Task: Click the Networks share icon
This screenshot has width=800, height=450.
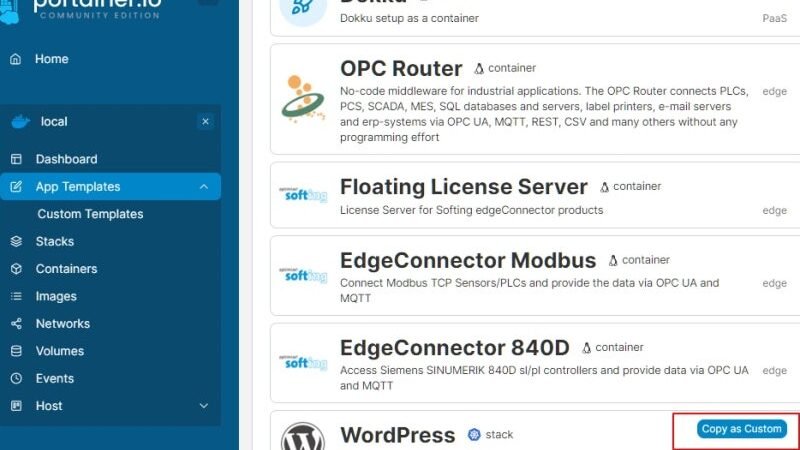Action: tap(16, 323)
